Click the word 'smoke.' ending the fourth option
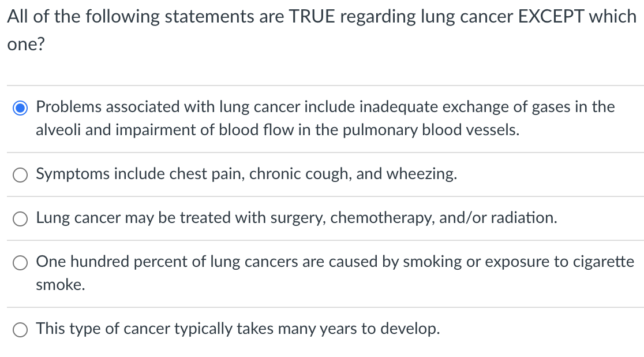This screenshot has width=644, height=357. pyautogui.click(x=61, y=285)
